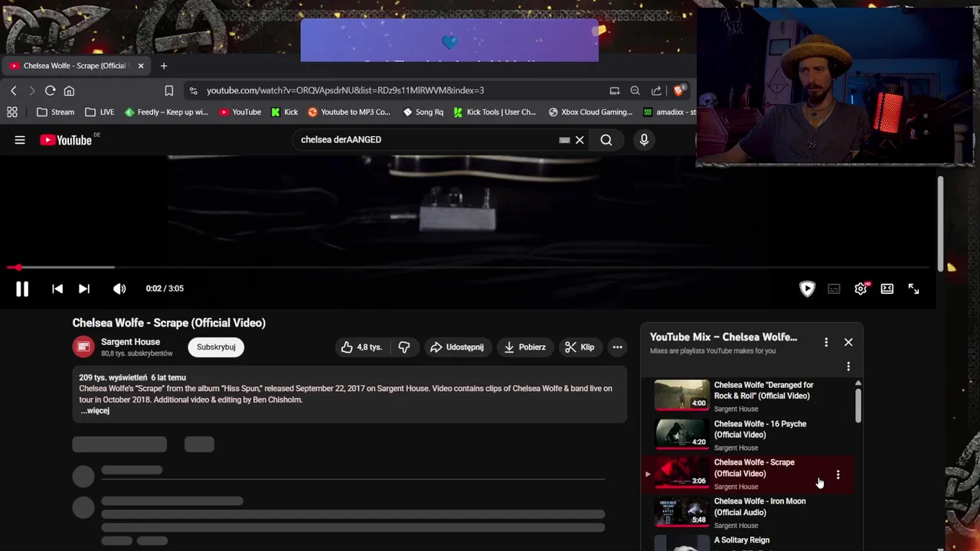Click the page vertical scrollbar on right
Viewport: 980px width, 551px height.
click(939, 223)
